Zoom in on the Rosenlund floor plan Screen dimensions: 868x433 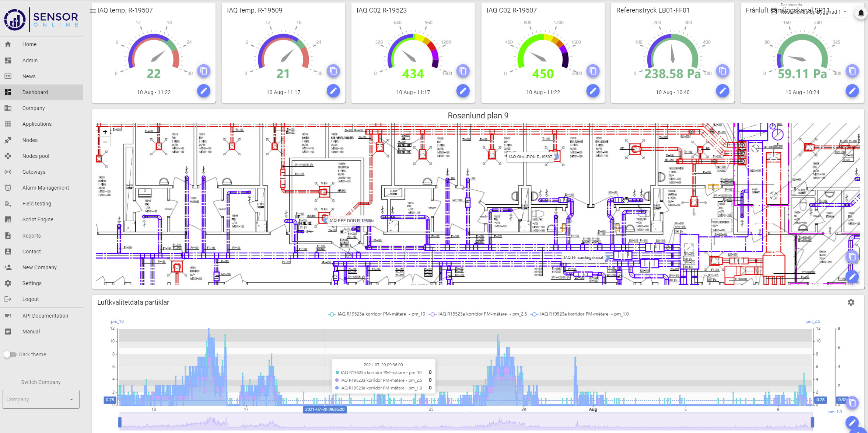105,132
